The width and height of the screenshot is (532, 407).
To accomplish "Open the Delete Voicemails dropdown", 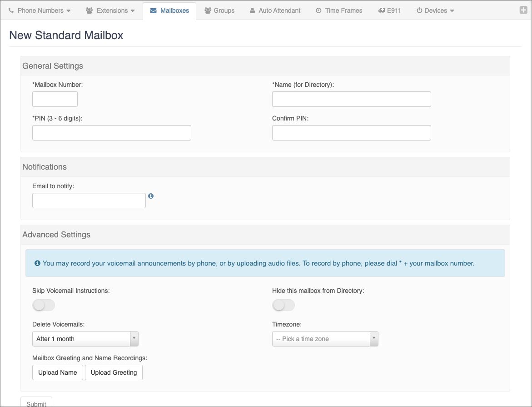I will tap(85, 339).
